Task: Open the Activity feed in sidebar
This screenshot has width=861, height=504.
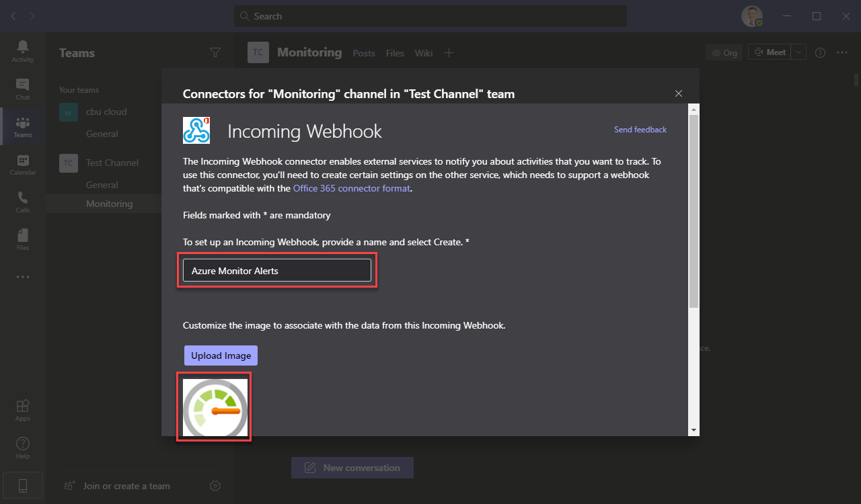Action: click(x=23, y=51)
